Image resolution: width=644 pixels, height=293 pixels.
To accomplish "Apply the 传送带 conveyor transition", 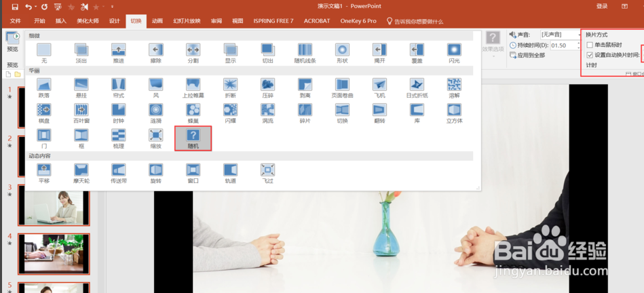I will [118, 173].
